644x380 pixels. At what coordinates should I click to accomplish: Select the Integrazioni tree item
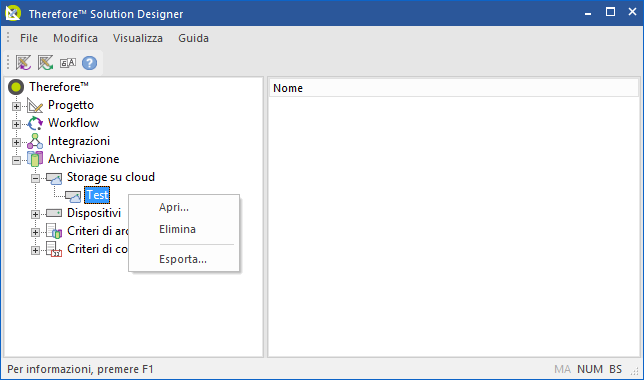click(79, 141)
